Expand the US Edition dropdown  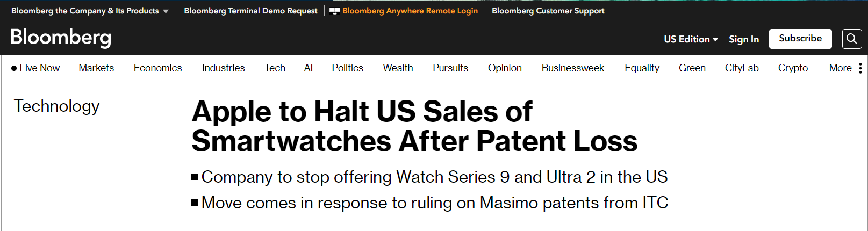pyautogui.click(x=691, y=39)
